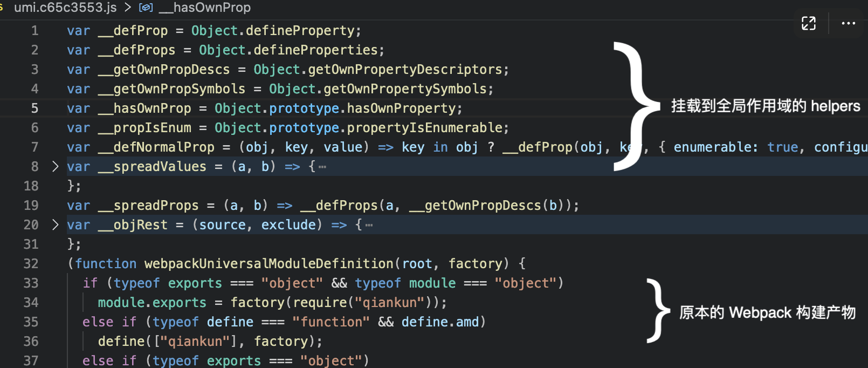
Task: Click line number 5 in gutter
Action: click(x=35, y=108)
